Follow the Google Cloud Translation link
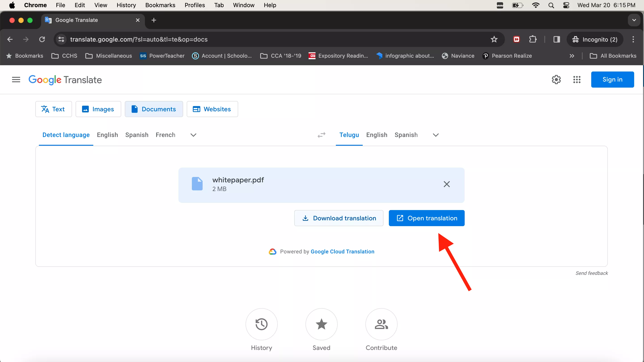 point(342,252)
